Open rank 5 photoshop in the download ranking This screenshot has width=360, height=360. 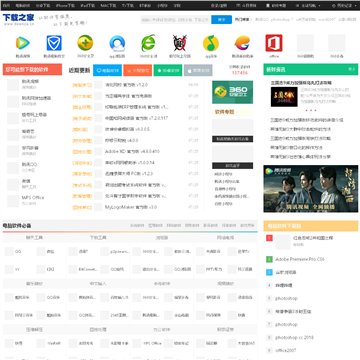tap(286, 298)
